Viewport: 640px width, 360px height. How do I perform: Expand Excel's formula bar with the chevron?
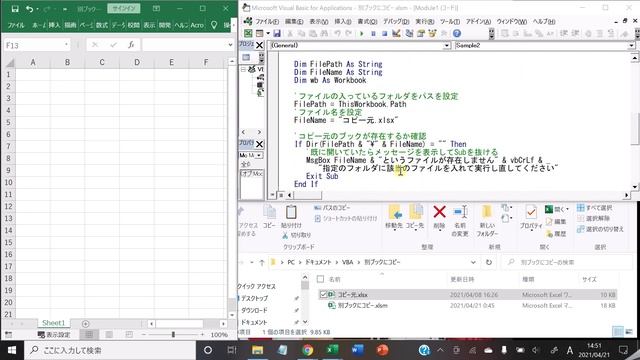coord(230,45)
